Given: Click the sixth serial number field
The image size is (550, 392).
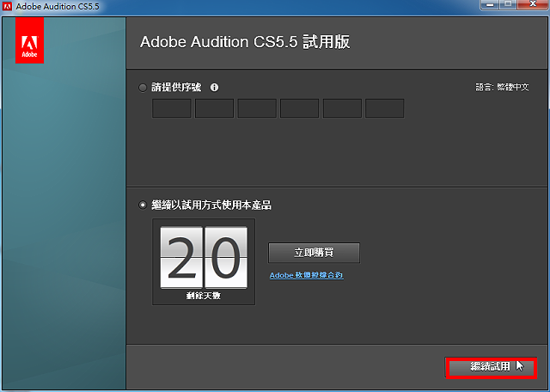Looking at the screenshot, I should click(384, 108).
